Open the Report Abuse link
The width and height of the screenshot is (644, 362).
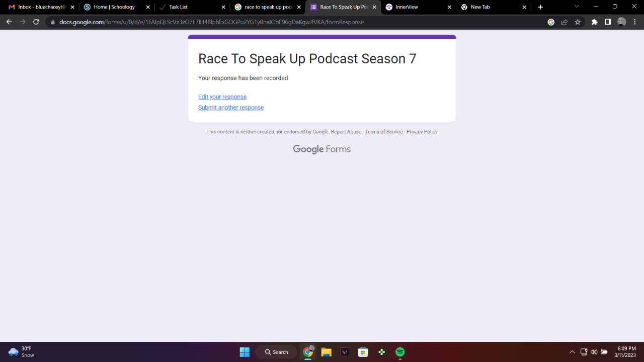(346, 132)
